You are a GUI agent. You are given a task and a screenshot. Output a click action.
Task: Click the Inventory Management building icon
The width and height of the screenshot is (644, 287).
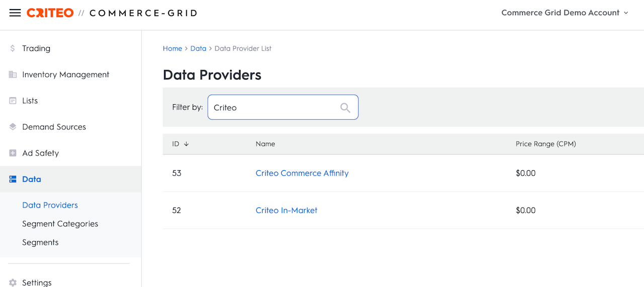point(13,75)
